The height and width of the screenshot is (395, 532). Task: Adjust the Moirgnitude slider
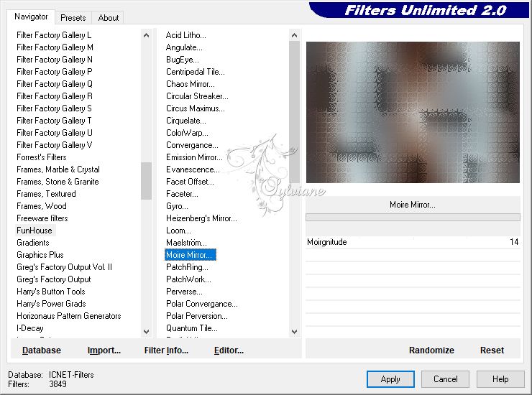[413, 242]
